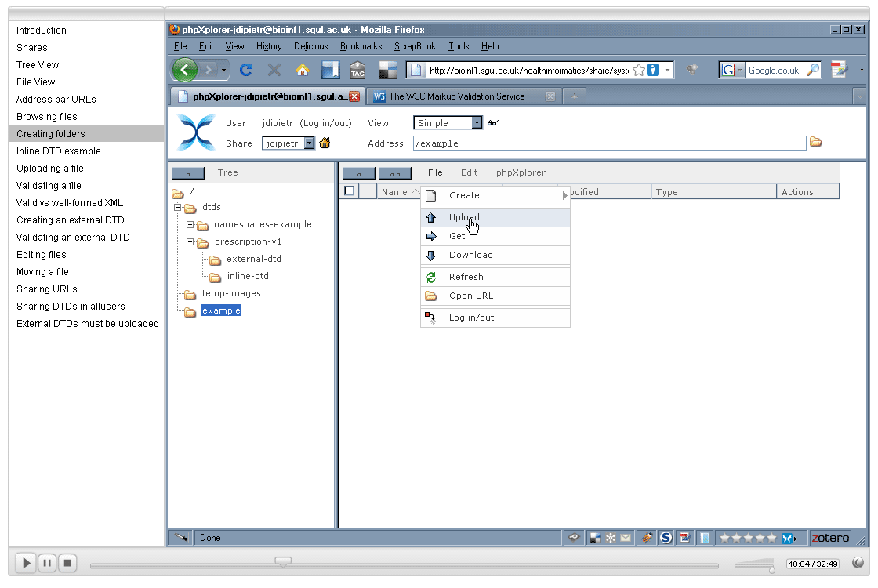The width and height of the screenshot is (878, 588).
Task: Click the snowflake icon in status bar
Action: click(611, 538)
